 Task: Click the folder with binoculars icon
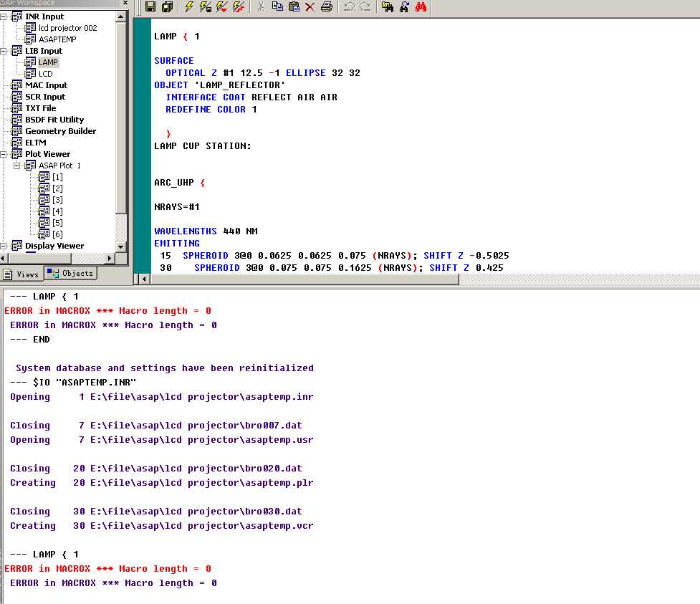tap(388, 6)
